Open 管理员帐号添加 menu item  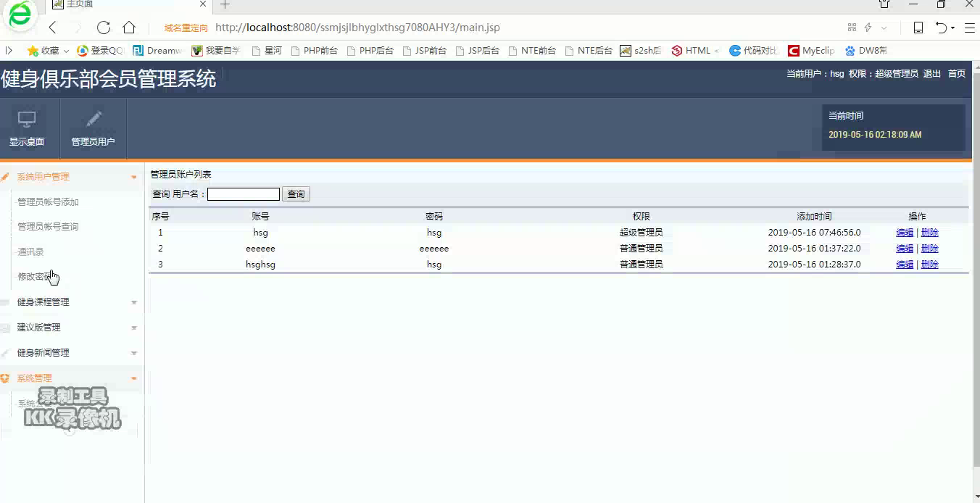[x=48, y=202]
